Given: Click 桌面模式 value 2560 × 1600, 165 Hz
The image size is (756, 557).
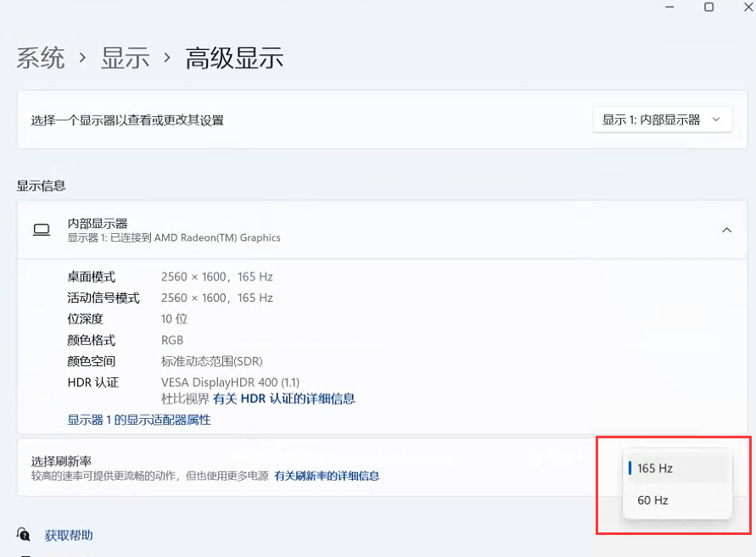Looking at the screenshot, I should click(x=217, y=277).
